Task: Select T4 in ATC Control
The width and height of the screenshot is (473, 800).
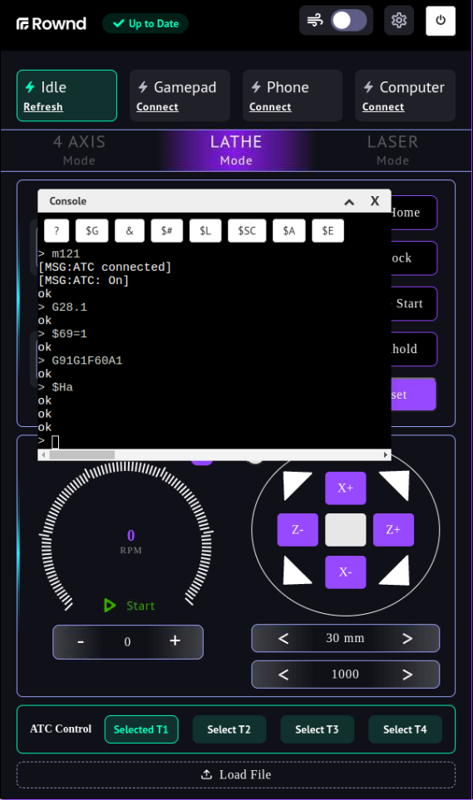Action: pyautogui.click(x=405, y=730)
